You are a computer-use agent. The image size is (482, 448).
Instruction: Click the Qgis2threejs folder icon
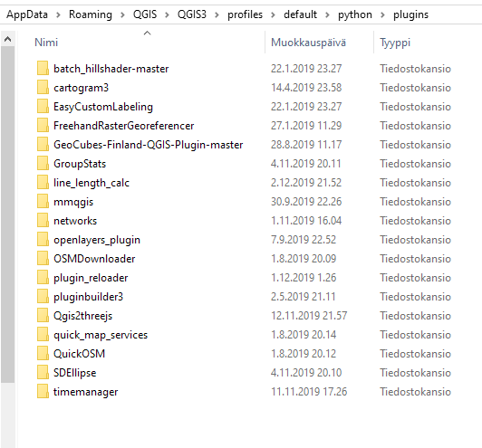tap(43, 316)
